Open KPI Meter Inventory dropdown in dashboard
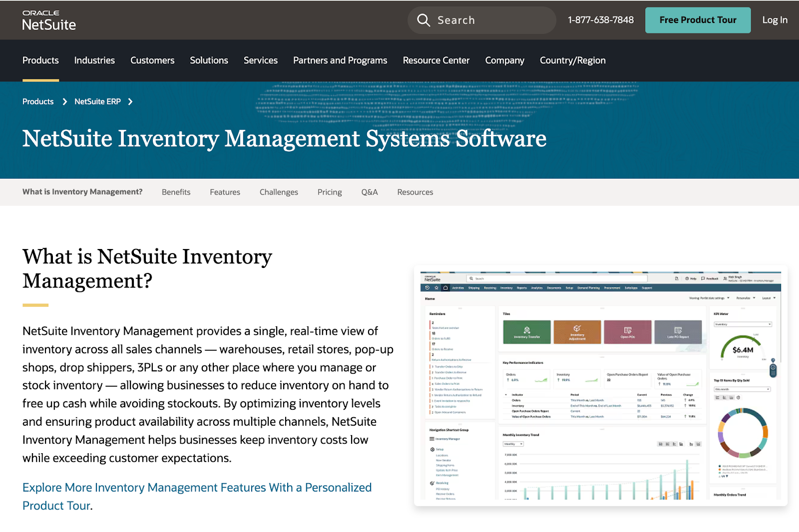 click(x=743, y=324)
